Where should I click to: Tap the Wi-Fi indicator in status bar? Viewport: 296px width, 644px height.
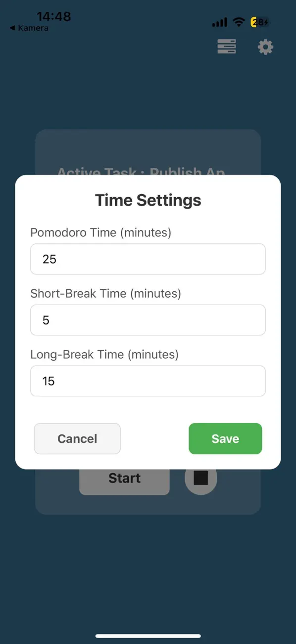tap(238, 22)
